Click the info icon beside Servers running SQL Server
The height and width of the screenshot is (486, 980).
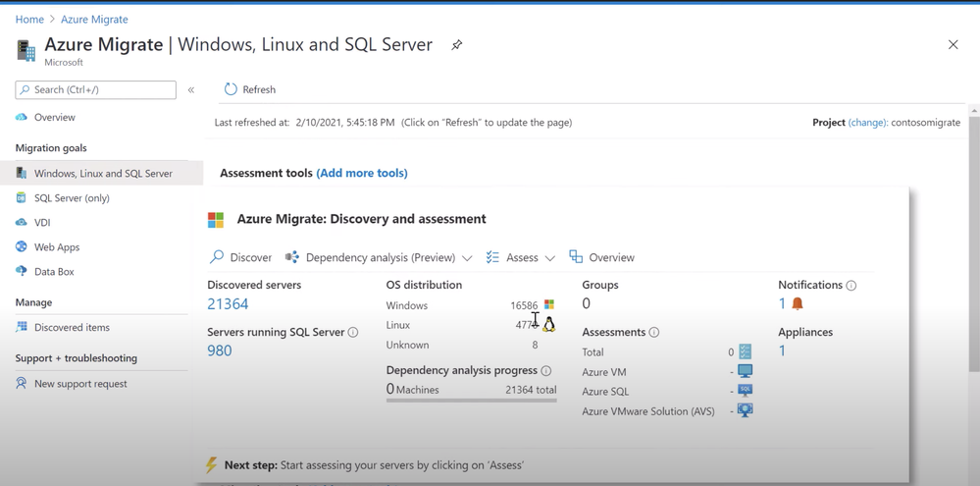(x=352, y=332)
